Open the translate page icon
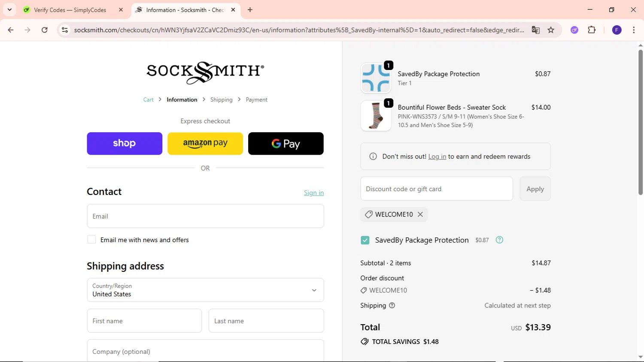 pos(535,30)
